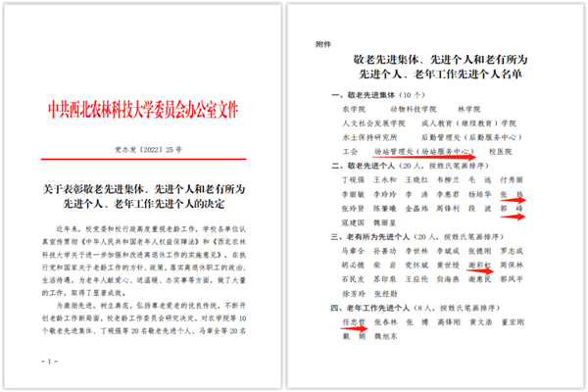
Task: Select the name 李惠君
Action: tap(448, 194)
